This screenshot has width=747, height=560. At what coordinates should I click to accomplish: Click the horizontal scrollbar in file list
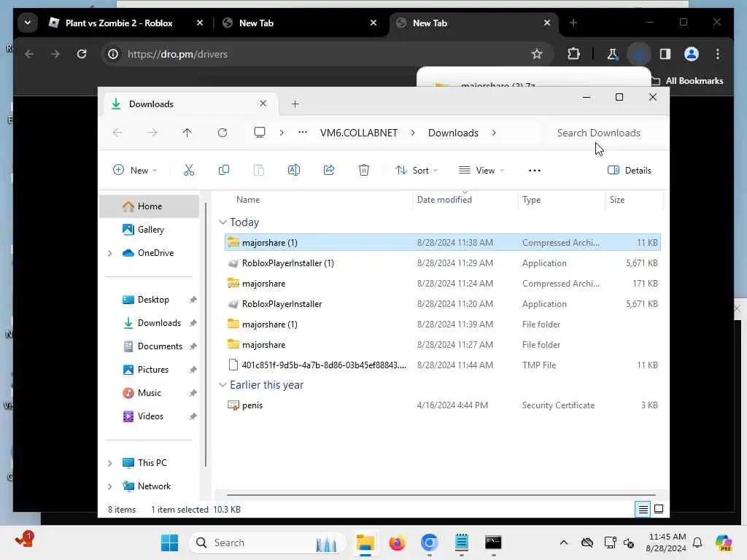(x=441, y=495)
